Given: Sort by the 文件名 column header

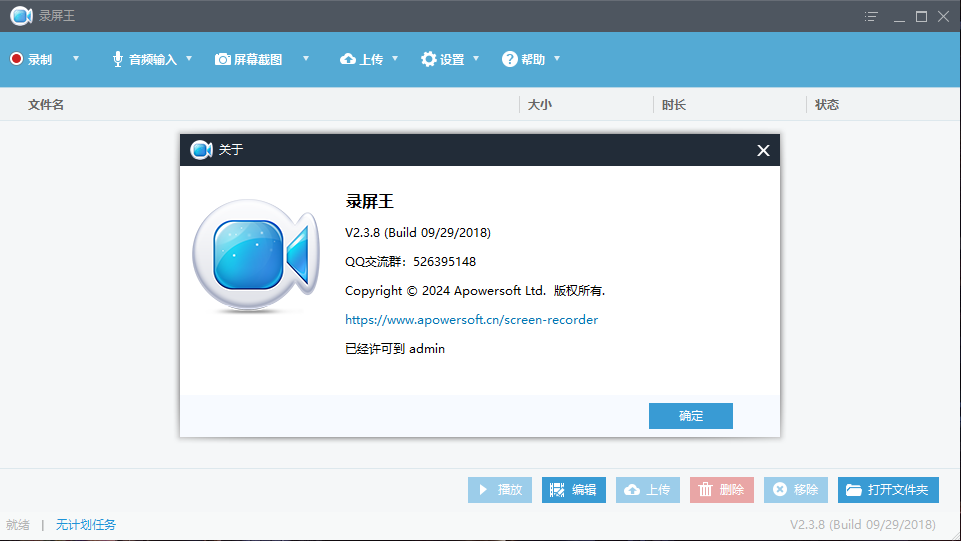Looking at the screenshot, I should click(x=46, y=105).
